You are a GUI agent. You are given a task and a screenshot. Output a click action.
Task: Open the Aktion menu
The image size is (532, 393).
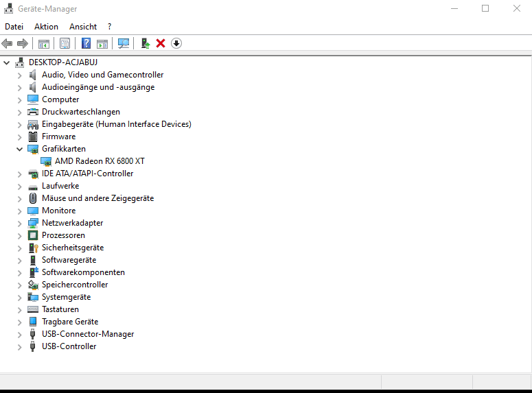[46, 27]
